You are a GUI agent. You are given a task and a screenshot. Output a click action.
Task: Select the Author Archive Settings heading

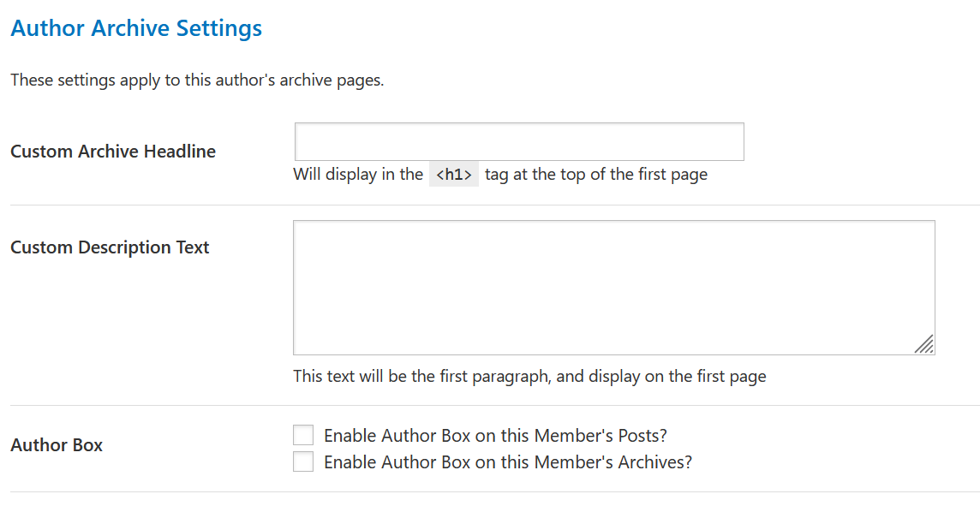pos(136,28)
